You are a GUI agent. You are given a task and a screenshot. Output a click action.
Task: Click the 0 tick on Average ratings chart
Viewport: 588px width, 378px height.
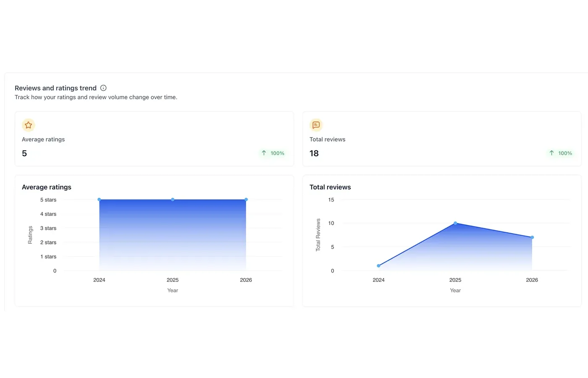click(x=55, y=271)
